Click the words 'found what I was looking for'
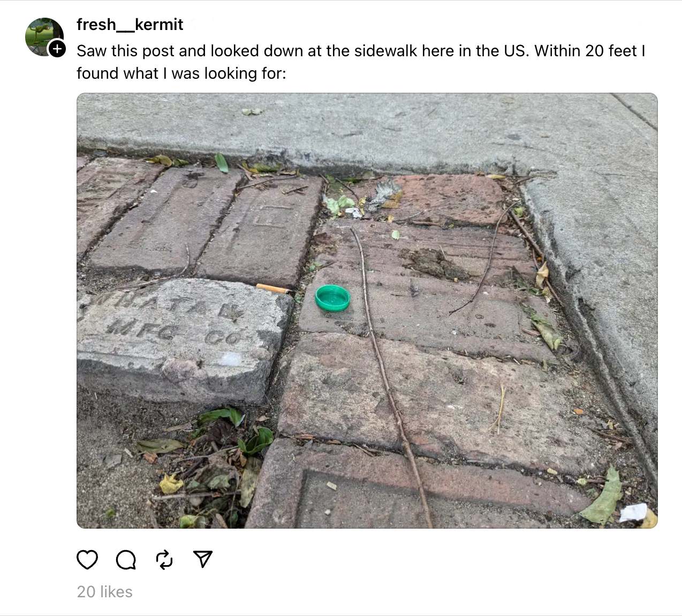 click(181, 73)
